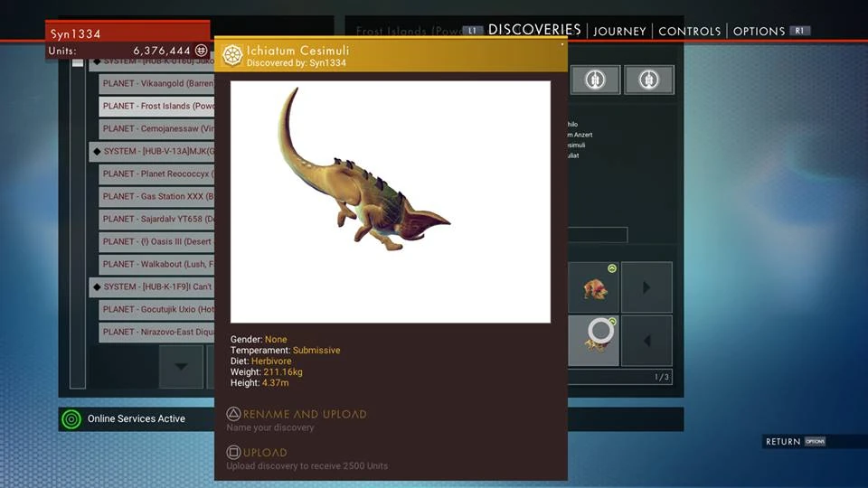This screenshot has height=488, width=868.
Task: Click the 4.37m height value
Action: pyautogui.click(x=275, y=383)
